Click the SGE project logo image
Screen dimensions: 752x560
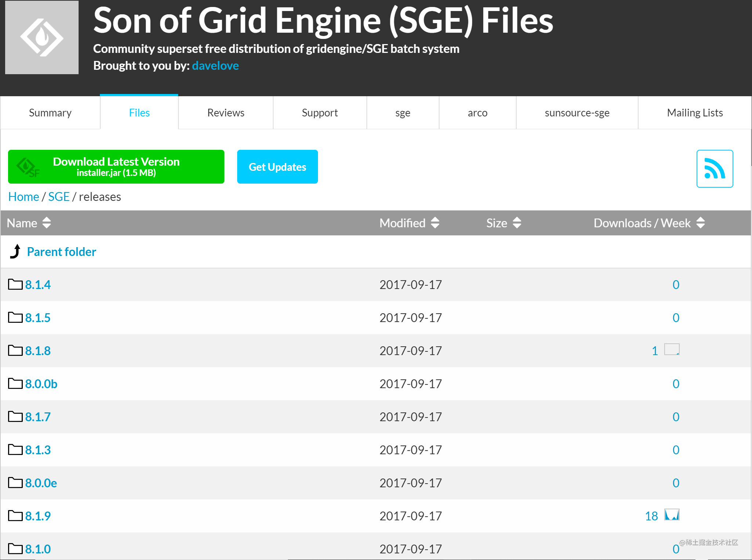tap(41, 37)
